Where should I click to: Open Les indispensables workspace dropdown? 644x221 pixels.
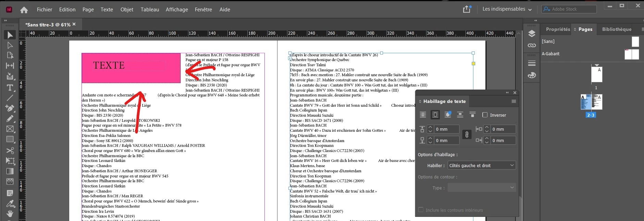click(507, 9)
